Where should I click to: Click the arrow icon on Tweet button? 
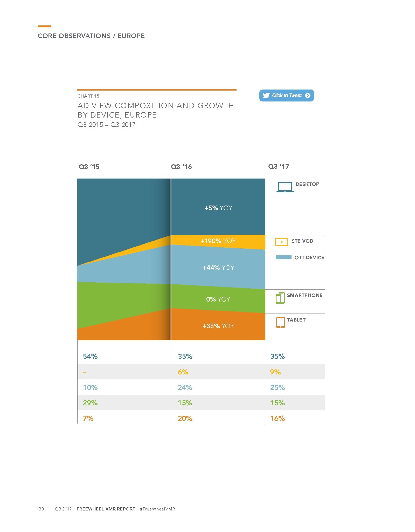[x=308, y=96]
